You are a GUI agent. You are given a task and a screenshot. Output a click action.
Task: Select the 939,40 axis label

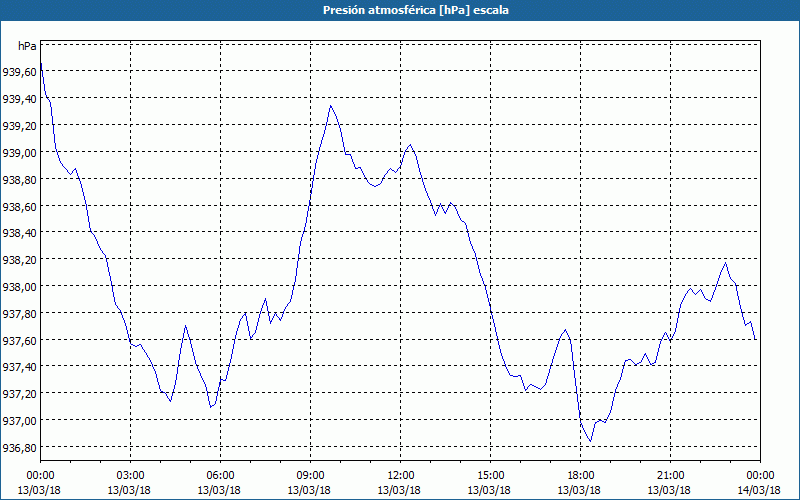[x=19, y=99]
